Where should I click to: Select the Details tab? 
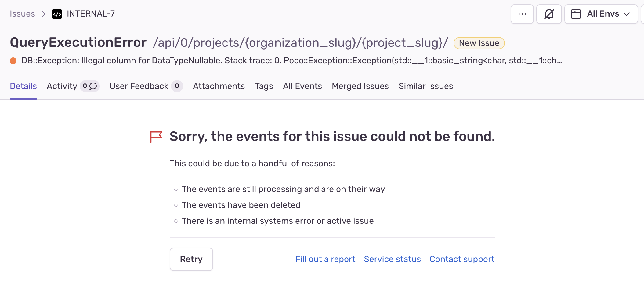point(23,86)
